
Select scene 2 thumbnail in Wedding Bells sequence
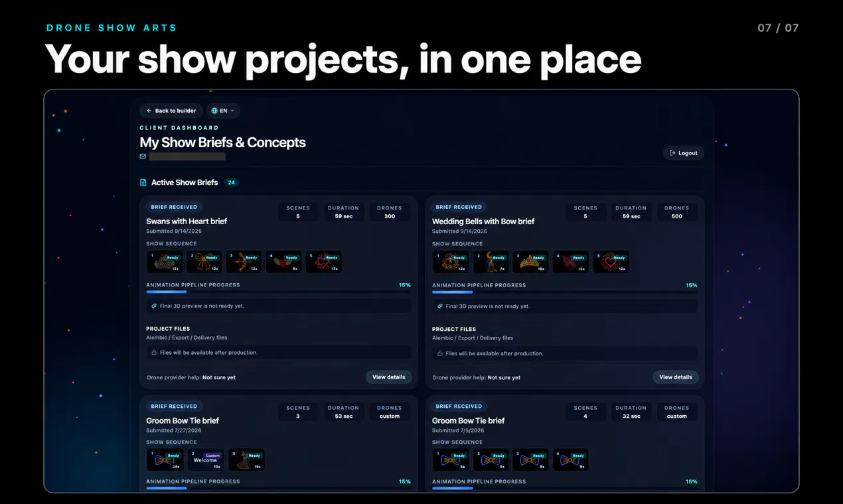491,262
